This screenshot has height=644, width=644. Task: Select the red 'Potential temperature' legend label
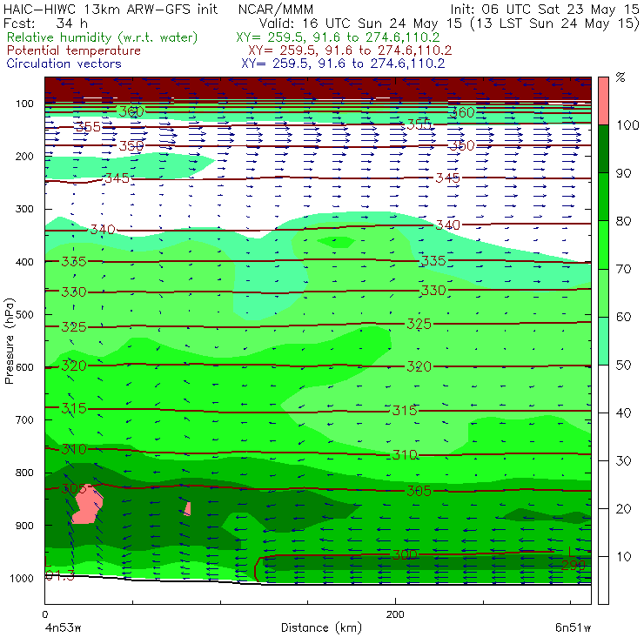74,50
